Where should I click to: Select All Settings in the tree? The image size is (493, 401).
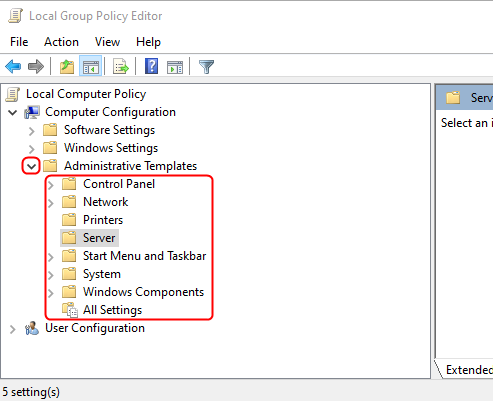[113, 310]
